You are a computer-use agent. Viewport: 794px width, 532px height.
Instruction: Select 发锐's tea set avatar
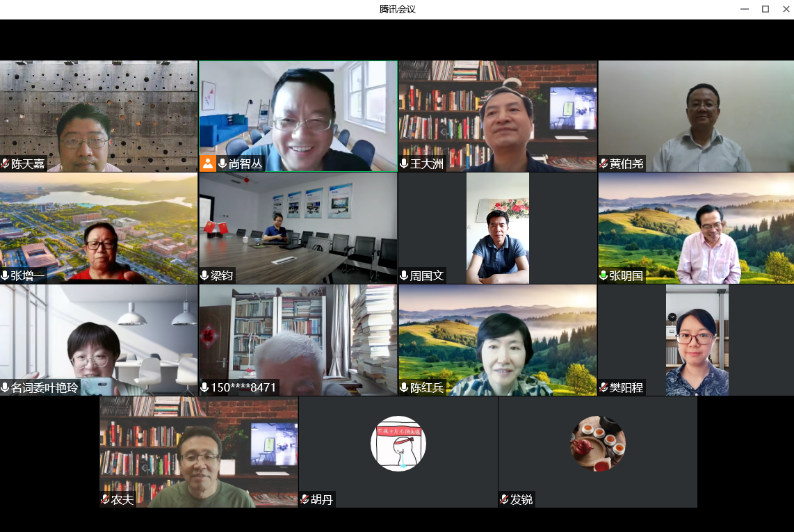598,444
